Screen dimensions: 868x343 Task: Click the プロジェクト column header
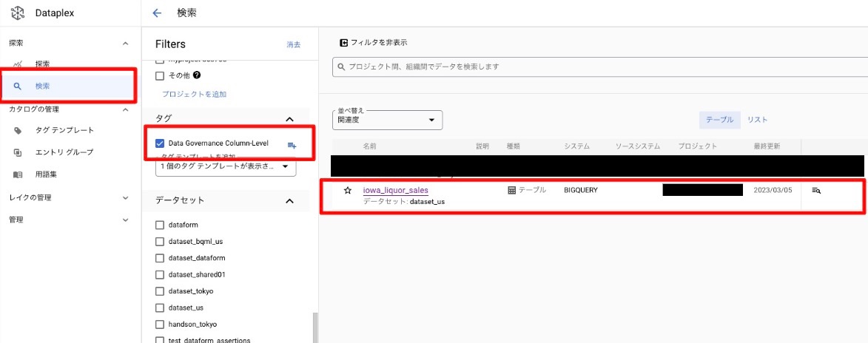tap(698, 146)
